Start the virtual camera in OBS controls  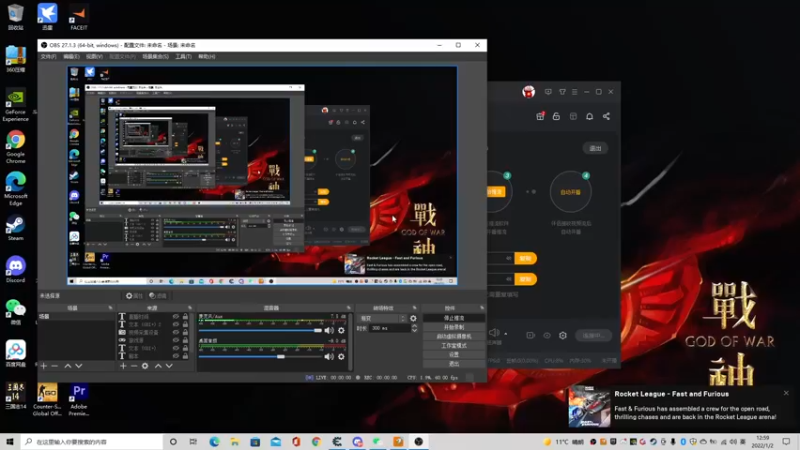point(454,336)
